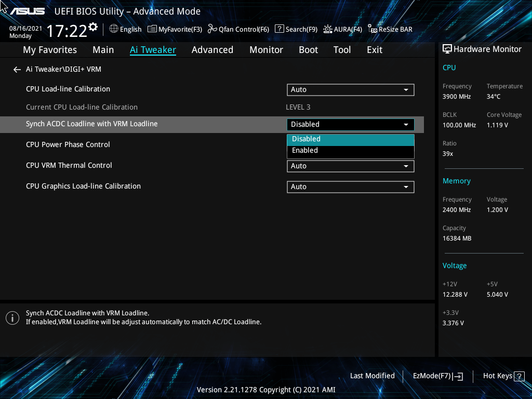Click the Version 2.21.1278 copyright text
This screenshot has width=532, height=399.
266,390
